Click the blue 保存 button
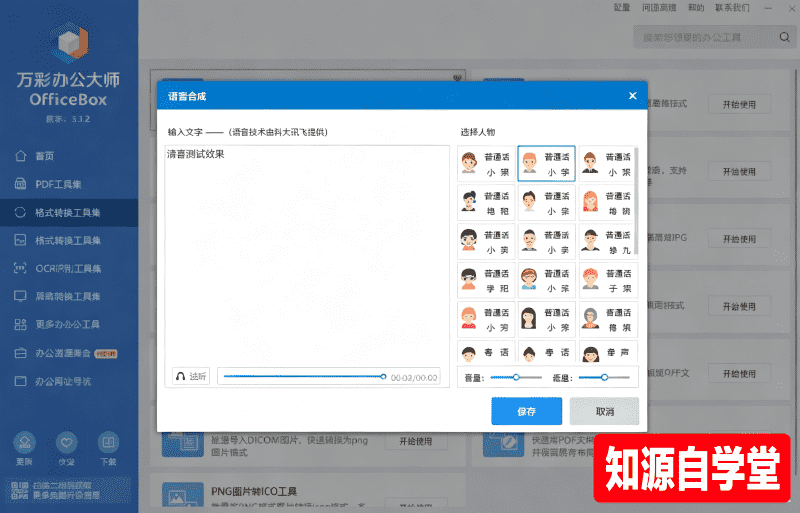Viewport: 800px width, 513px height. click(527, 411)
